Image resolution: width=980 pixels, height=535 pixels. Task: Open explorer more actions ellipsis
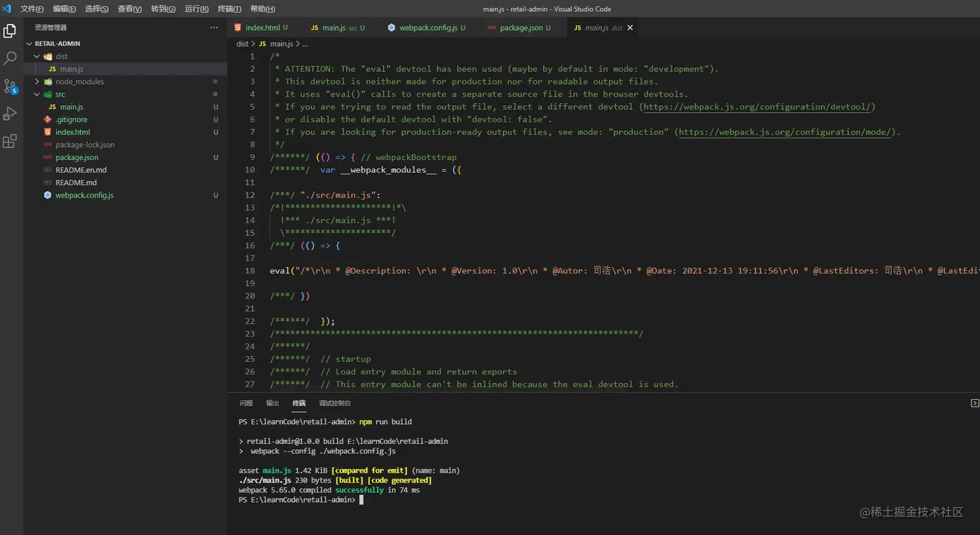coord(214,27)
